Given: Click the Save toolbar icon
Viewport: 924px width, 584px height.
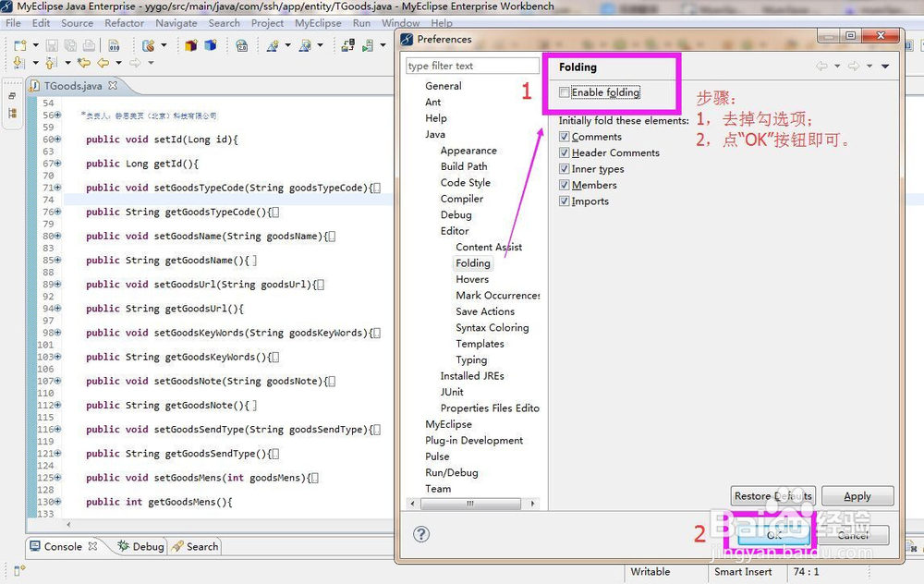Looking at the screenshot, I should pos(52,45).
